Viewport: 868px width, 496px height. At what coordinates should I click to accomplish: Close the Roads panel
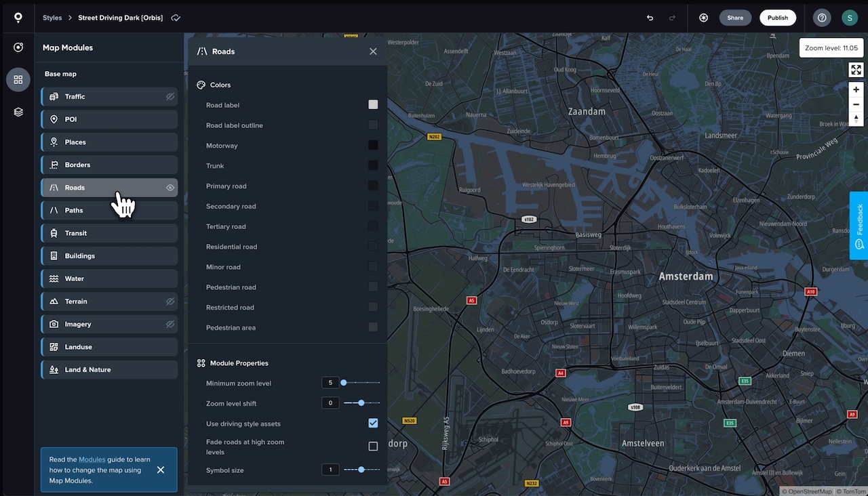[373, 51]
